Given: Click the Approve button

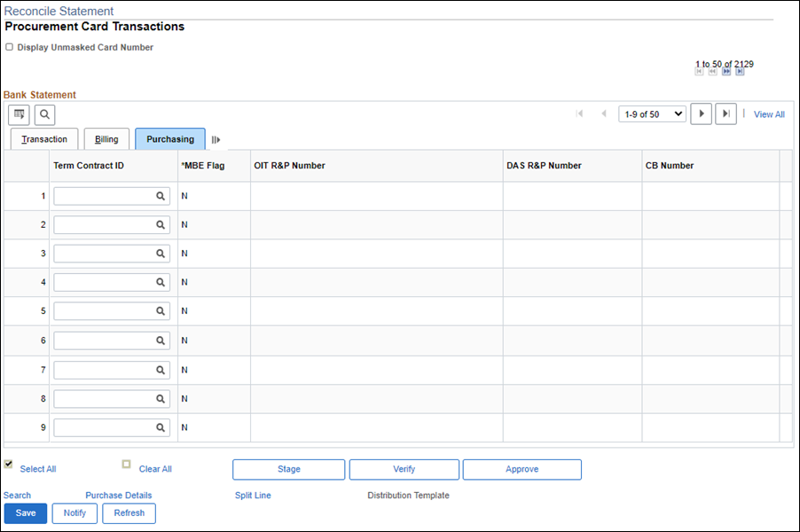Looking at the screenshot, I should click(522, 469).
